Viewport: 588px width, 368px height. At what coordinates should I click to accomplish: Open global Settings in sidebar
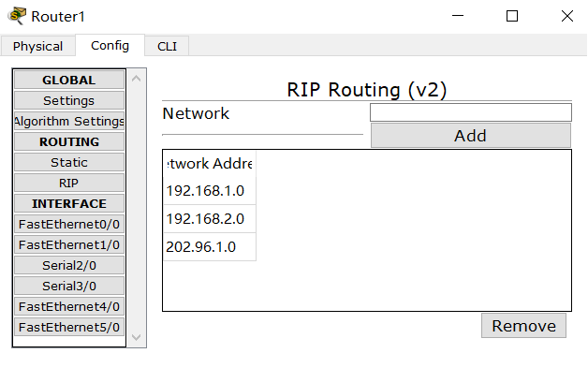[69, 100]
